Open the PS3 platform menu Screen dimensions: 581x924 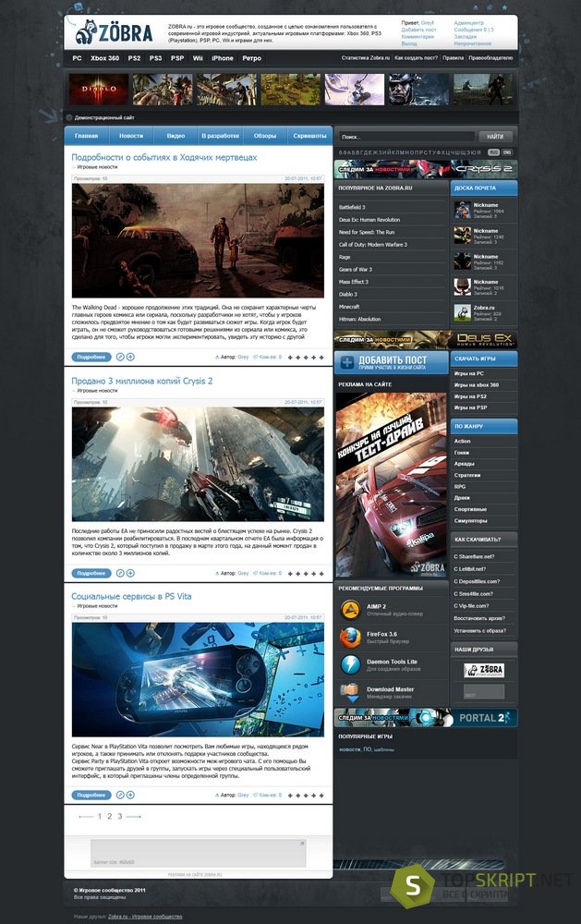click(155, 58)
